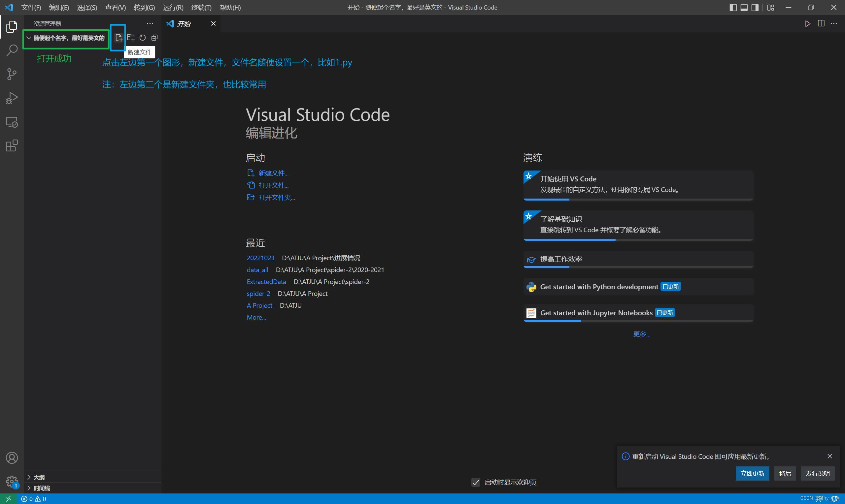Click the 立即更新 update now button
The image size is (845, 504).
pos(752,473)
